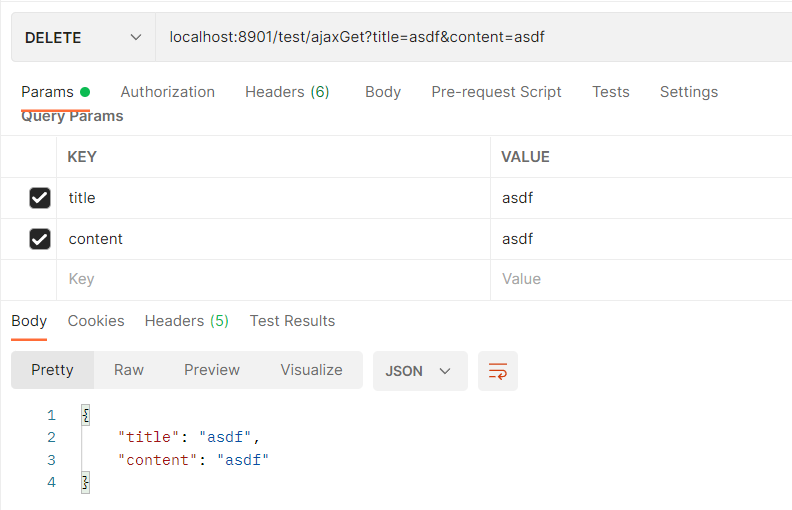This screenshot has height=510, width=792.
Task: Click line number 4 in response
Action: click(52, 483)
